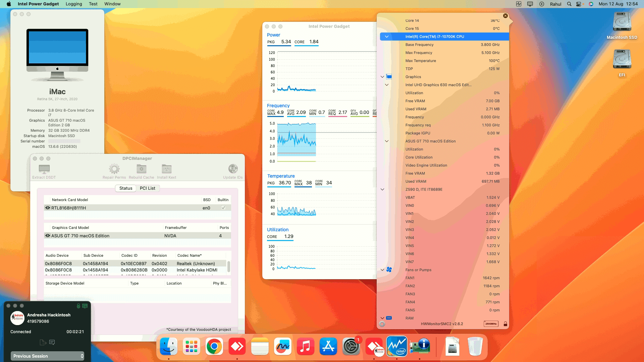Viewport: 644px width, 362px height.
Task: Close the HWMonitorSMC2 popover
Action: pyautogui.click(x=505, y=16)
